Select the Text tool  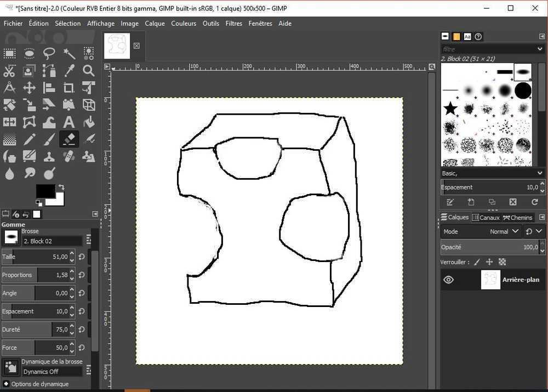[x=68, y=122]
